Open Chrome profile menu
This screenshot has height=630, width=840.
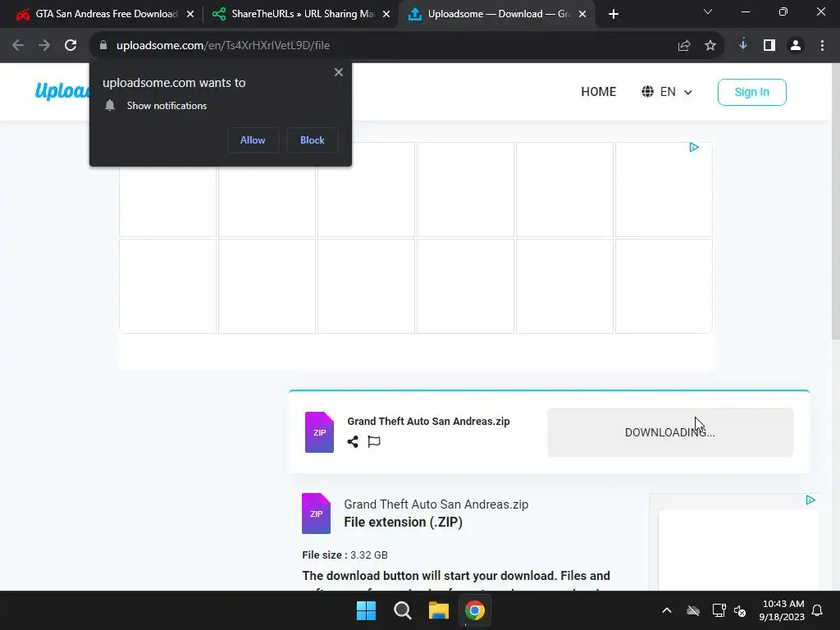pyautogui.click(x=796, y=46)
